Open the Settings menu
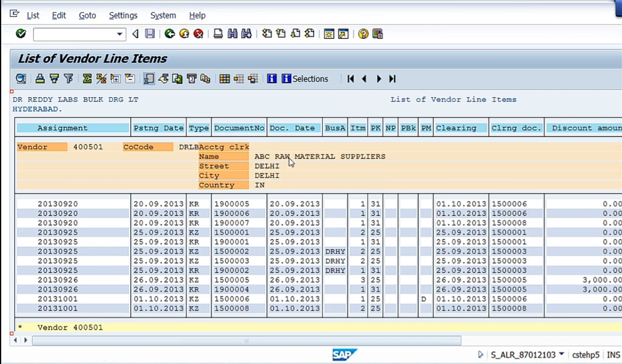Screen dimensions: 622x364 pos(123,15)
